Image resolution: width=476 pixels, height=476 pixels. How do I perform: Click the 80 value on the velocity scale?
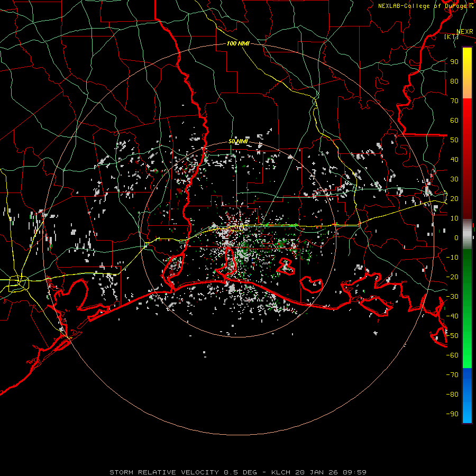[454, 81]
